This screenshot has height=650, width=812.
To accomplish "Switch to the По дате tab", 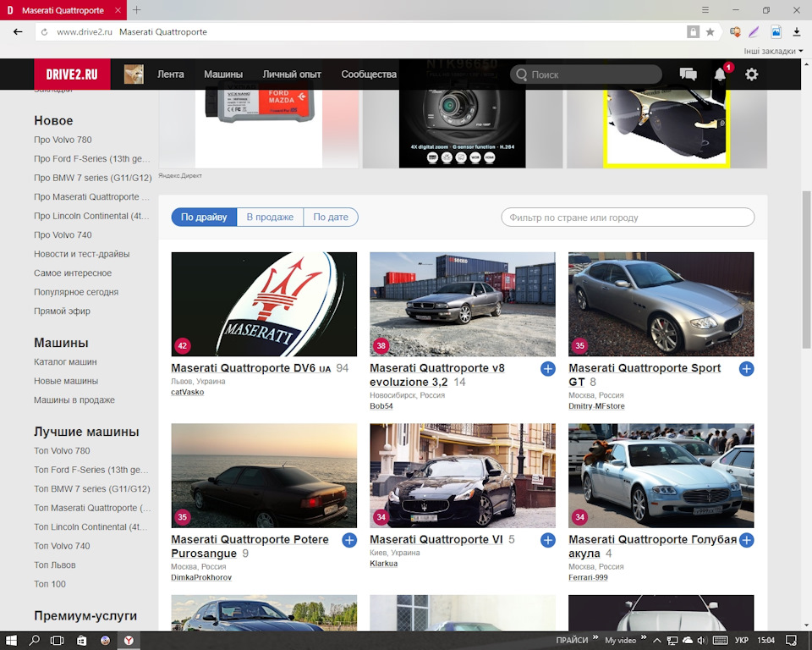I will [331, 218].
